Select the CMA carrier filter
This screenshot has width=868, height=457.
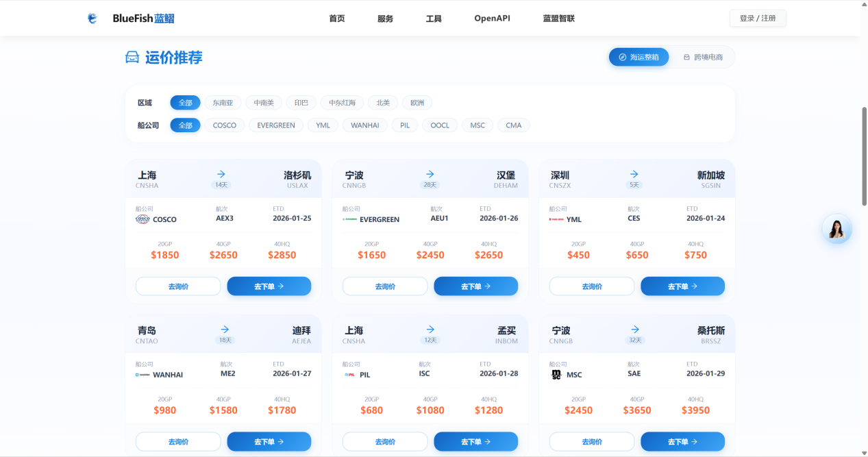513,125
